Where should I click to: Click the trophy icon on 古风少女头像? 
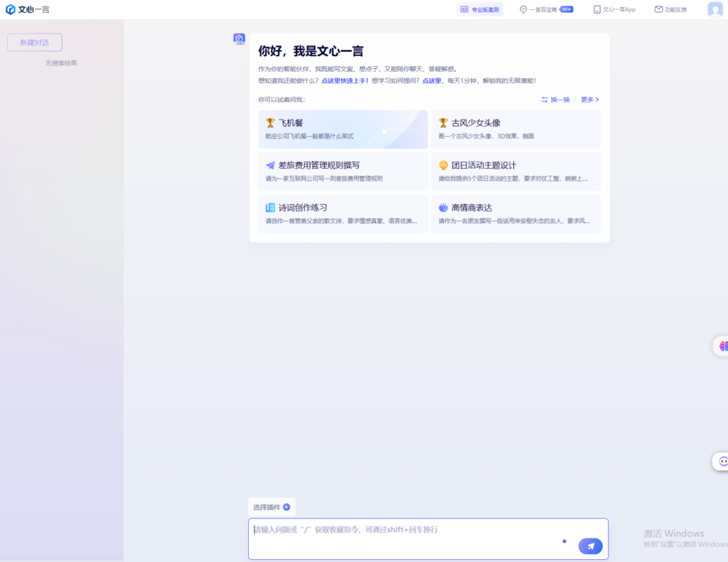tap(444, 122)
